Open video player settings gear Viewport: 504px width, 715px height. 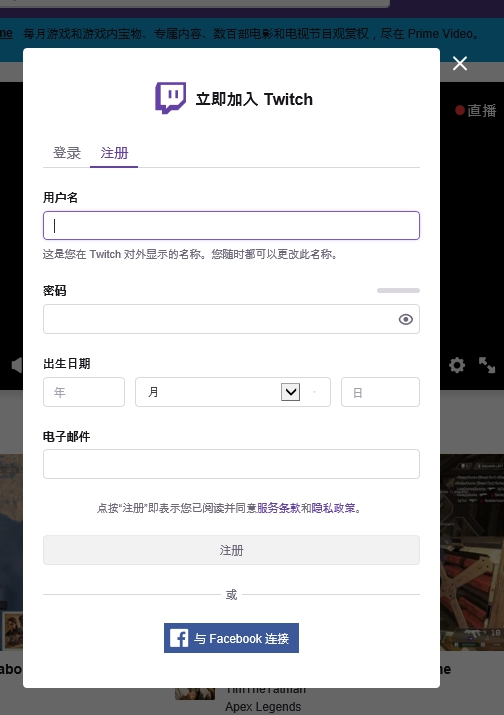(457, 365)
